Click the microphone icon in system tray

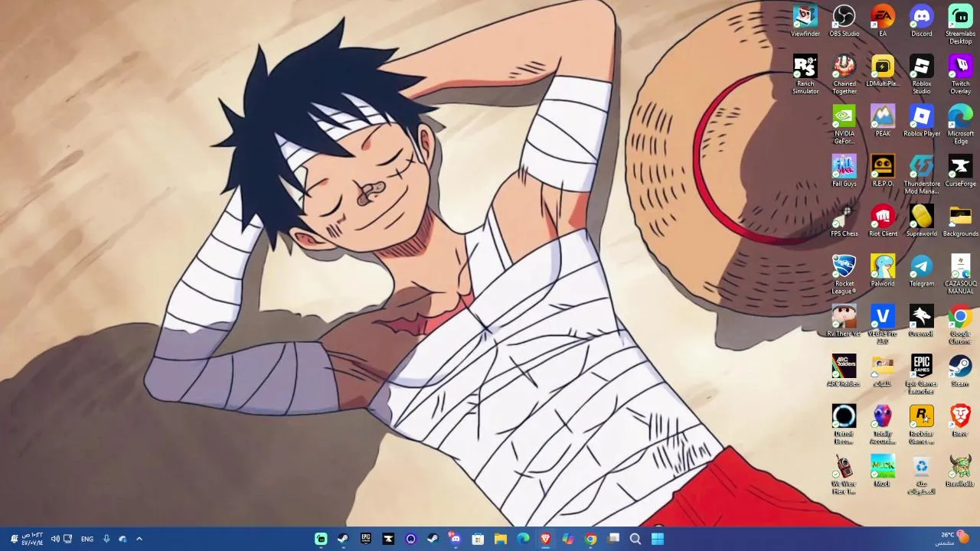tap(106, 539)
